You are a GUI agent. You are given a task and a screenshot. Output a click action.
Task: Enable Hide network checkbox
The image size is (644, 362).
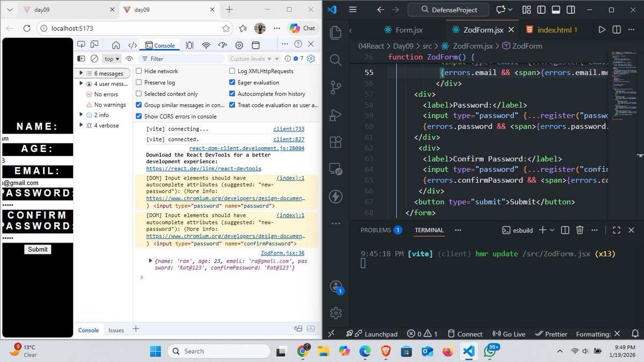(x=139, y=71)
